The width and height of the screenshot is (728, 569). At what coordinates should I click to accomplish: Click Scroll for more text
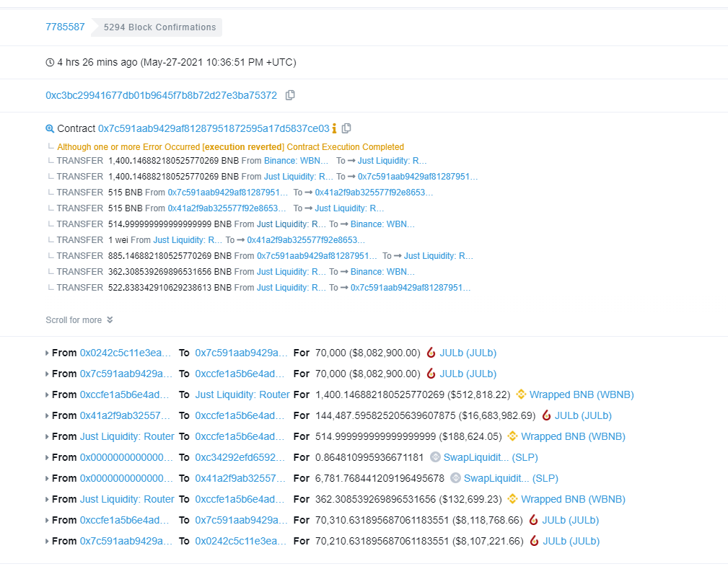click(x=74, y=319)
